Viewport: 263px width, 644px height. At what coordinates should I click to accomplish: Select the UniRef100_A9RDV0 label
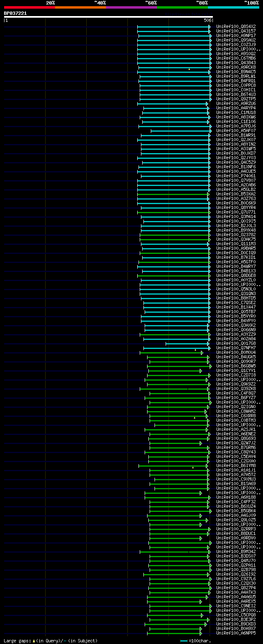(236, 538)
